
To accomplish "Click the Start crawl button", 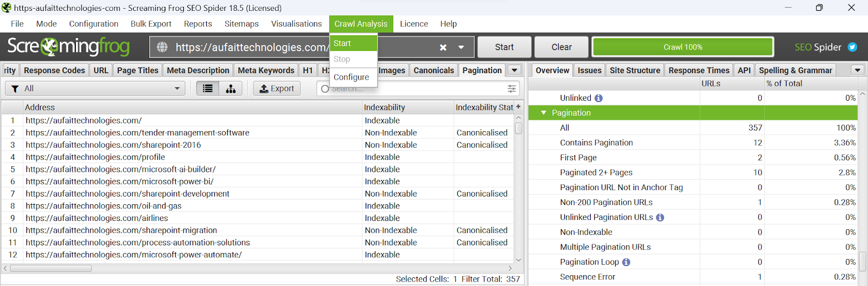I will coord(505,47).
